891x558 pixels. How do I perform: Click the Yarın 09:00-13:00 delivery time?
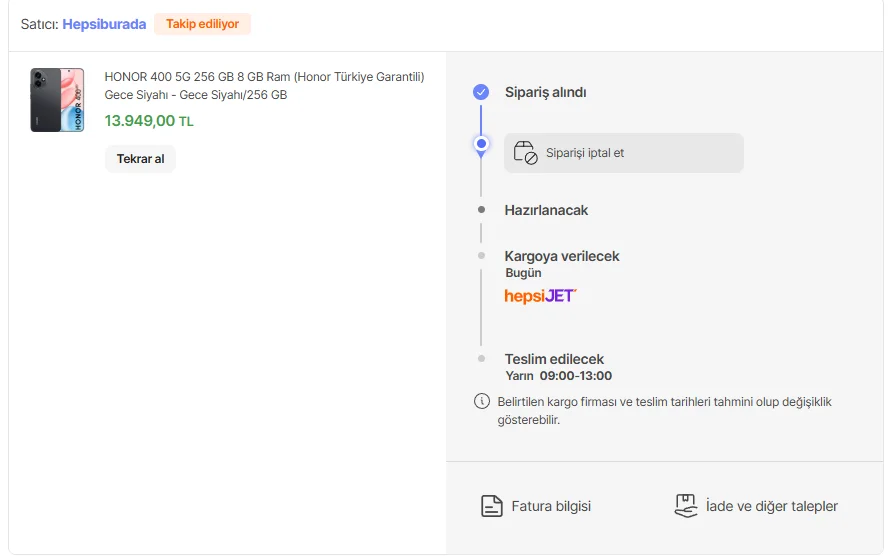[558, 376]
